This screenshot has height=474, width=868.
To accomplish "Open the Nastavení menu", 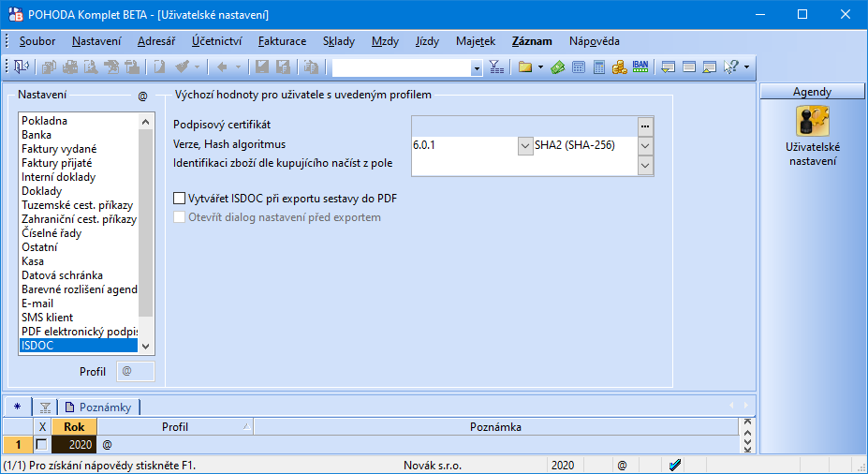I will (x=96, y=41).
